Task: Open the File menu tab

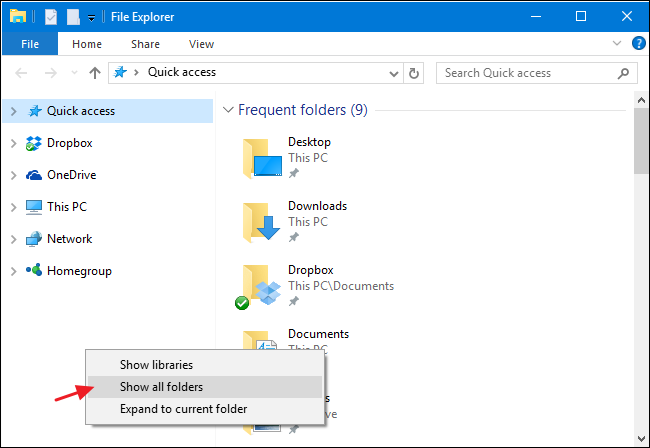Action: click(29, 44)
